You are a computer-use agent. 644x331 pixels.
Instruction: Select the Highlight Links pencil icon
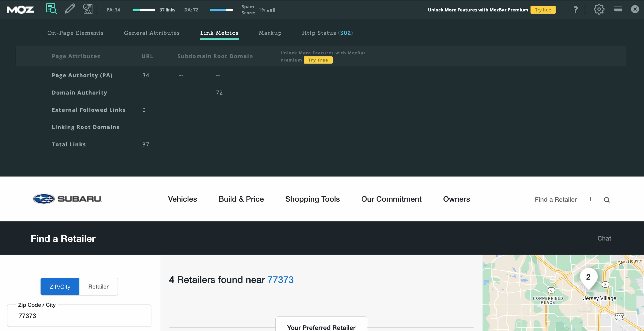pyautogui.click(x=70, y=9)
